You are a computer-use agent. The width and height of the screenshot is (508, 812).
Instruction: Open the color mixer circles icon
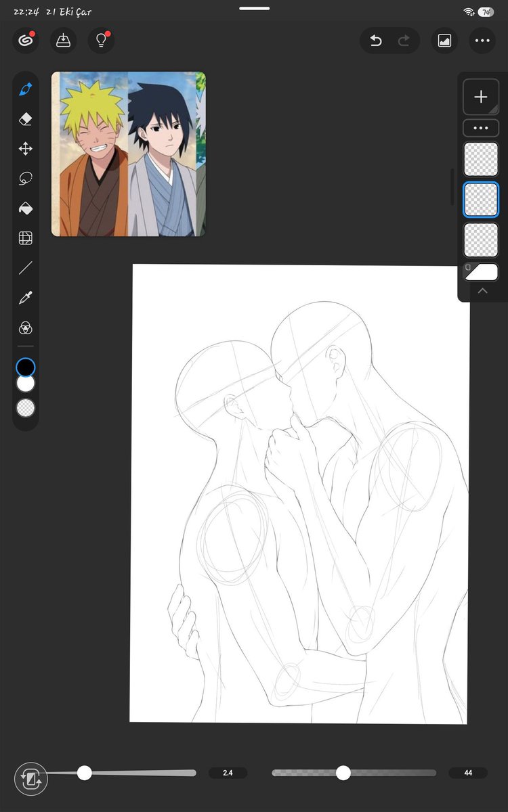pyautogui.click(x=26, y=328)
